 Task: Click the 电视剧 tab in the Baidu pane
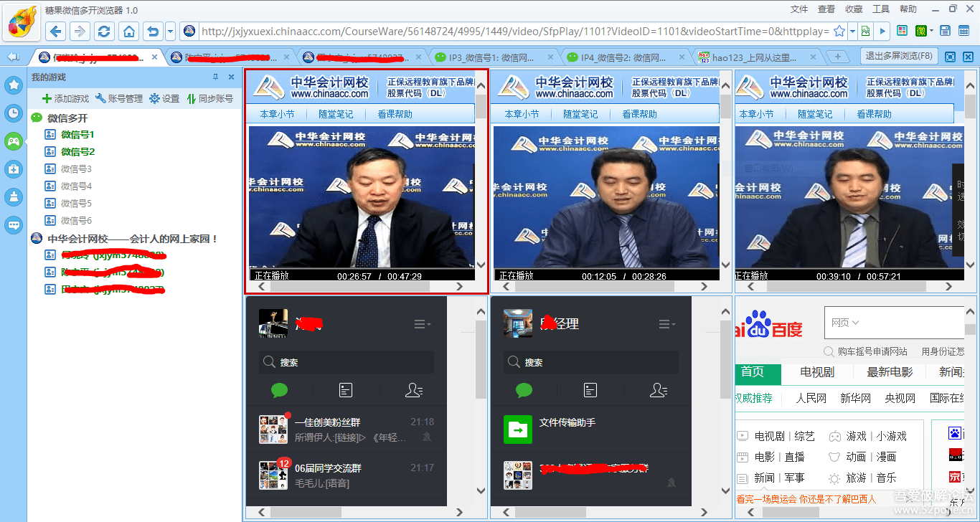817,371
